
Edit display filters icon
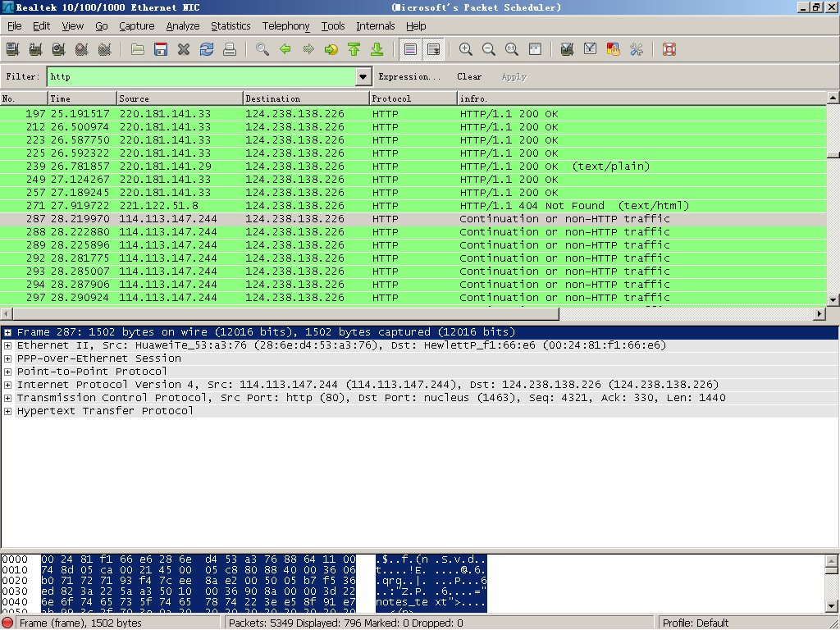(591, 49)
